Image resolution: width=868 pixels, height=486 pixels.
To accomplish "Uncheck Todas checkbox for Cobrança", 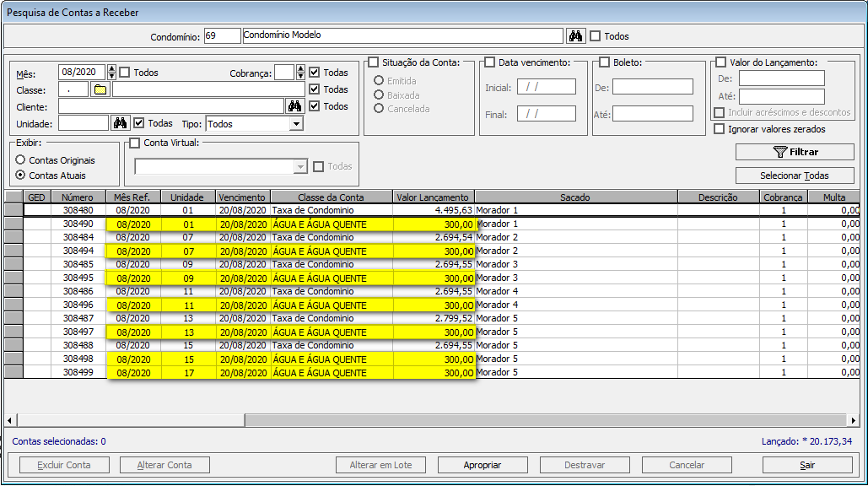I will [315, 72].
